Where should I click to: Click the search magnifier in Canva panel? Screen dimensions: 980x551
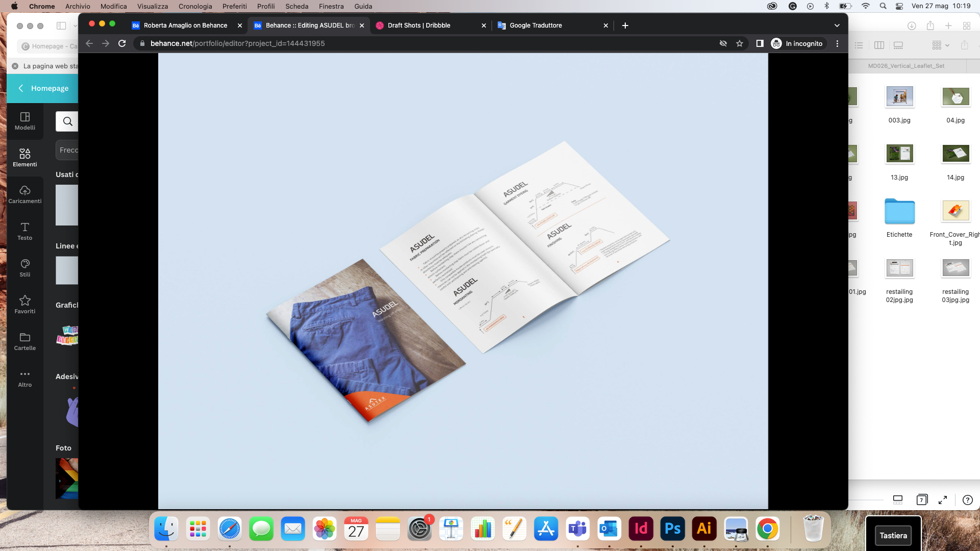(x=67, y=121)
